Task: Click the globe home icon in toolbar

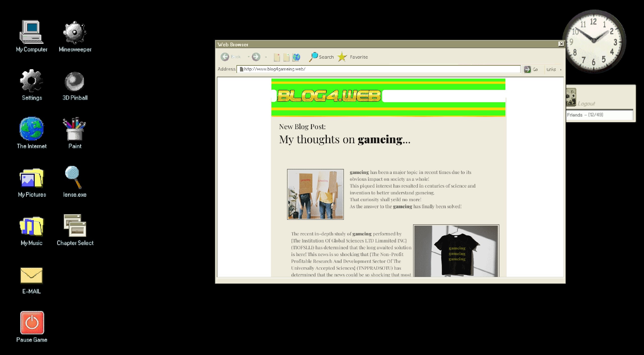Action: tap(296, 57)
